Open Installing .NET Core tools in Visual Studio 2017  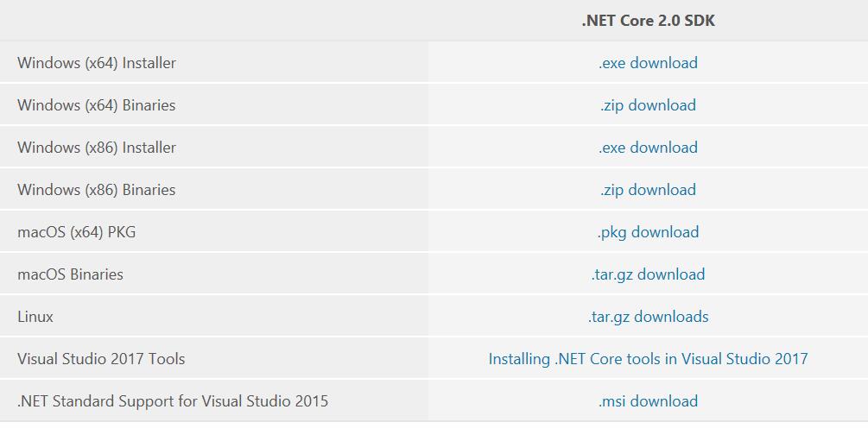point(648,358)
